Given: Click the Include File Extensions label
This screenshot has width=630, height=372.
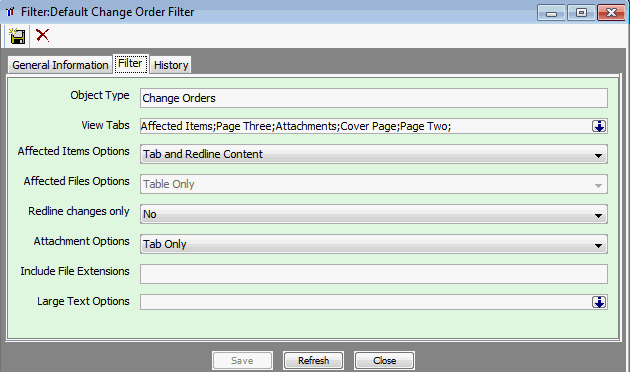Looking at the screenshot, I should click(75, 271).
